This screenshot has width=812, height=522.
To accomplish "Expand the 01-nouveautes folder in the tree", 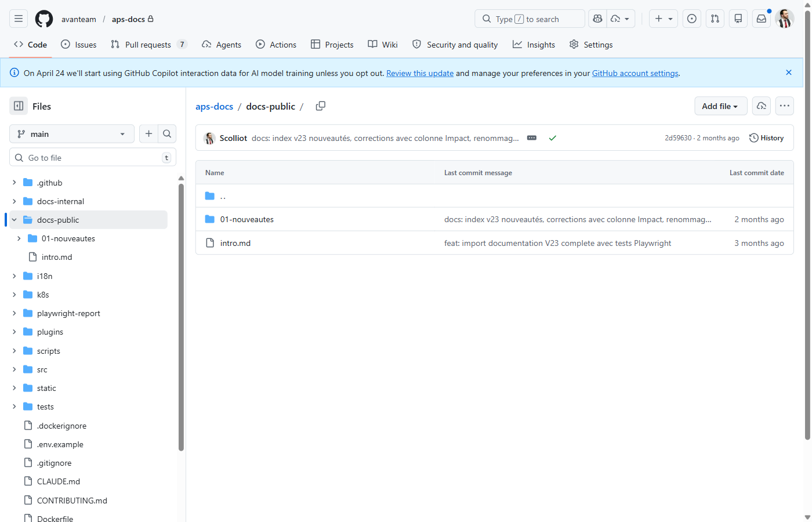I will (19, 238).
